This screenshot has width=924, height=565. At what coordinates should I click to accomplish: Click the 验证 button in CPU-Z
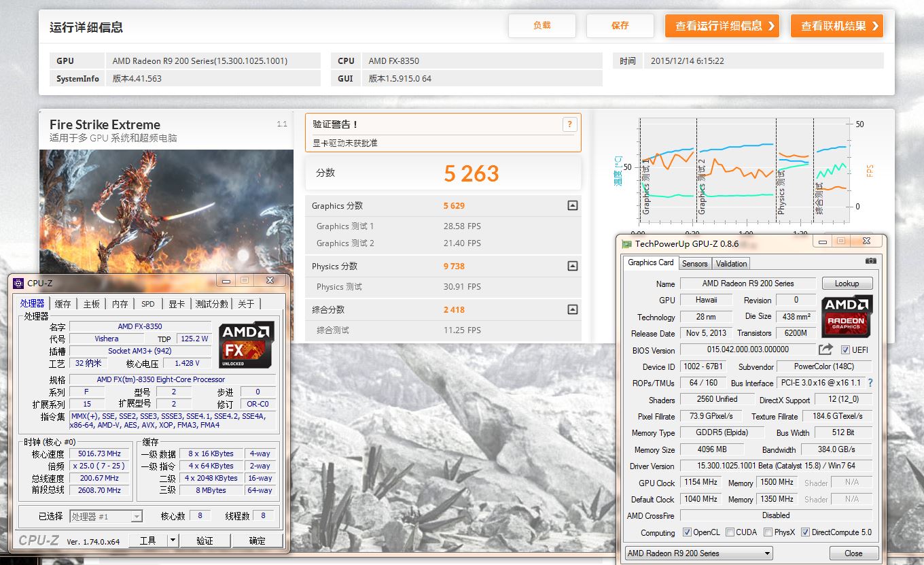pyautogui.click(x=205, y=541)
